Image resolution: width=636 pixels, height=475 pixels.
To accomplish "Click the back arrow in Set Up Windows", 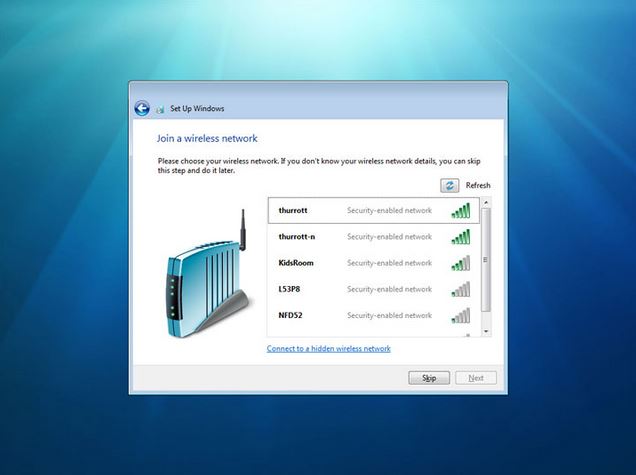I will [x=142, y=108].
